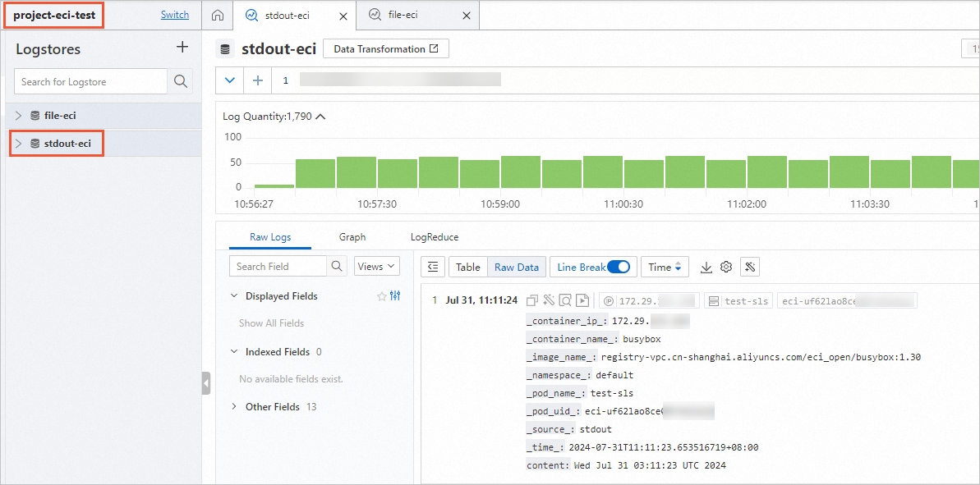Open context view search icon on log row
980x485 pixels.
click(x=565, y=301)
